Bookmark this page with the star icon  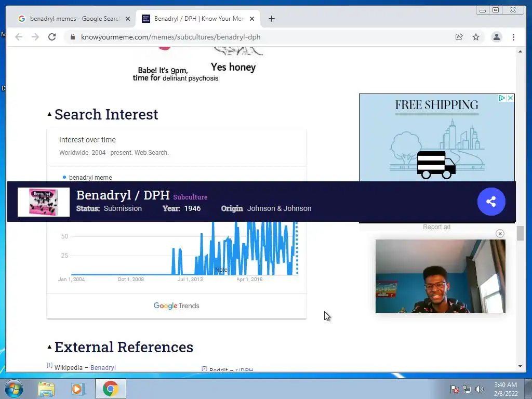coord(476,37)
